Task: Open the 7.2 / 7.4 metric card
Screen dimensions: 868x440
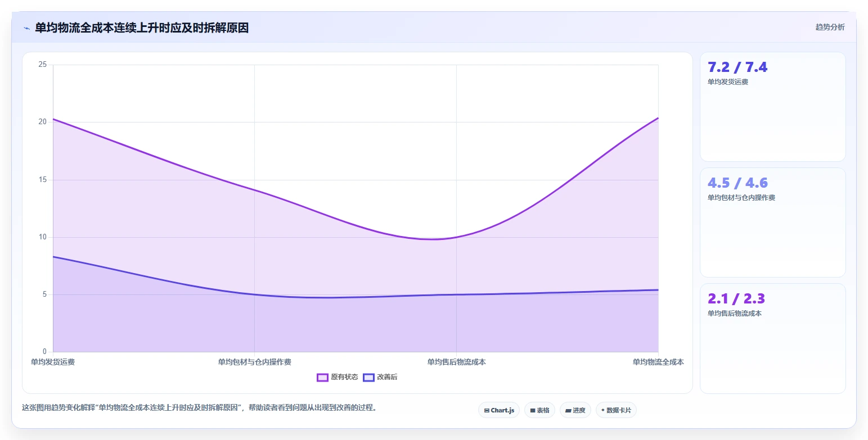Action: pos(772,107)
